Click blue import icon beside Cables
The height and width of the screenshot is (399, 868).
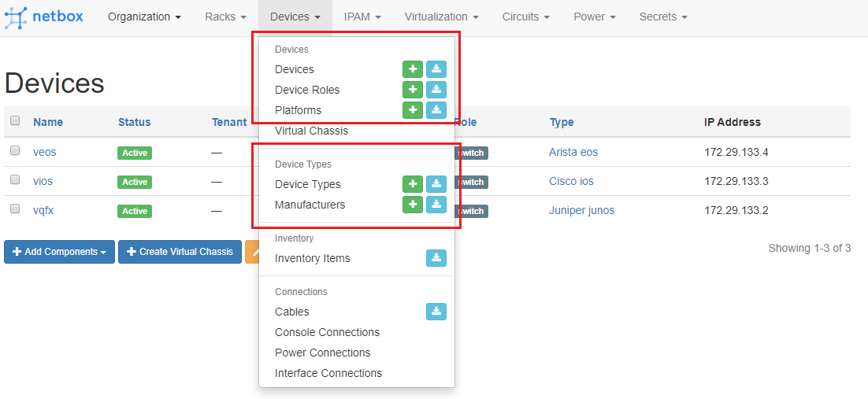click(x=436, y=312)
